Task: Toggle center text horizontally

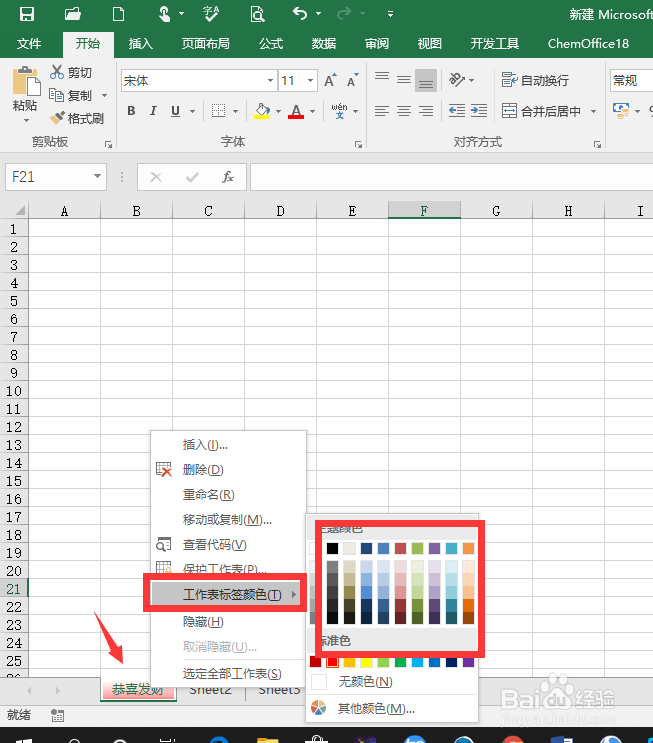Action: click(x=404, y=111)
